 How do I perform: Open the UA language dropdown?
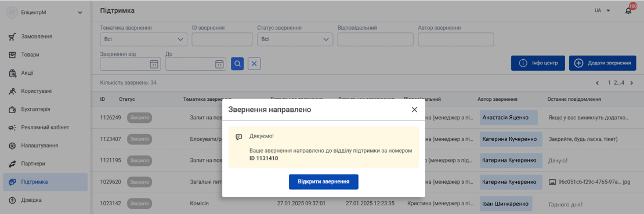coord(602,10)
